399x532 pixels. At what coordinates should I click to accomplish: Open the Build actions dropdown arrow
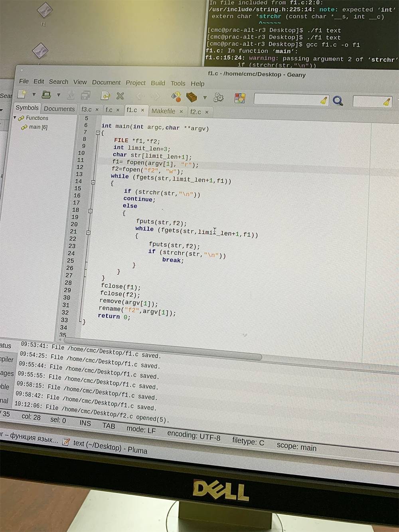pos(205,97)
